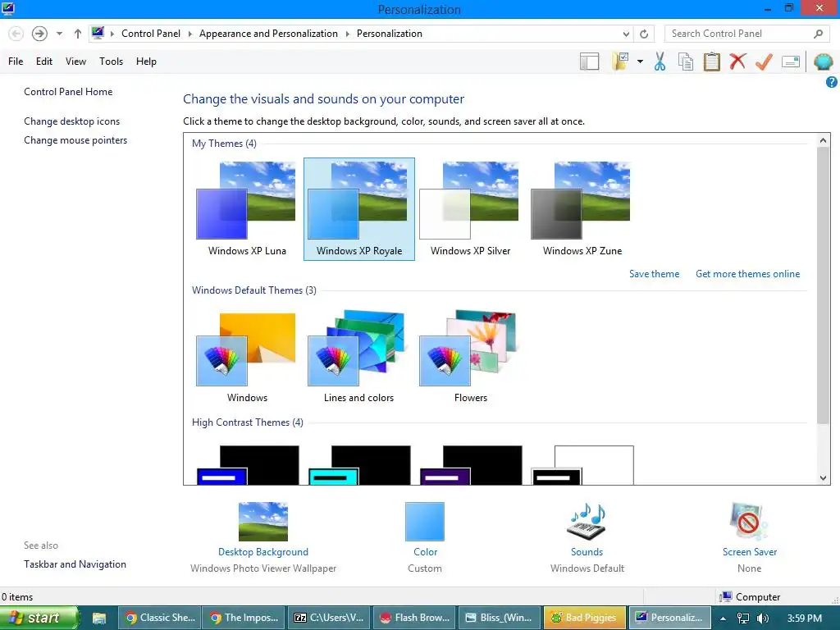Screen dimensions: 840x630
Task: Select the Windows XP Zune theme
Action: coord(582,209)
